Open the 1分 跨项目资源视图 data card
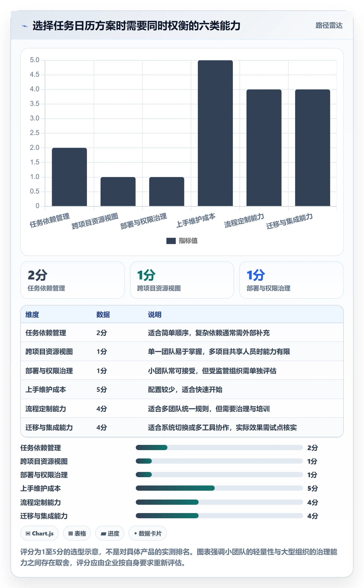364x588 pixels. pos(182,280)
